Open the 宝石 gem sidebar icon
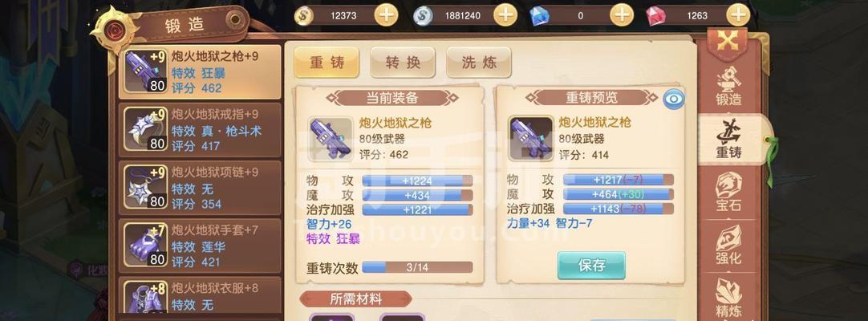The image size is (868, 321). pyautogui.click(x=728, y=192)
